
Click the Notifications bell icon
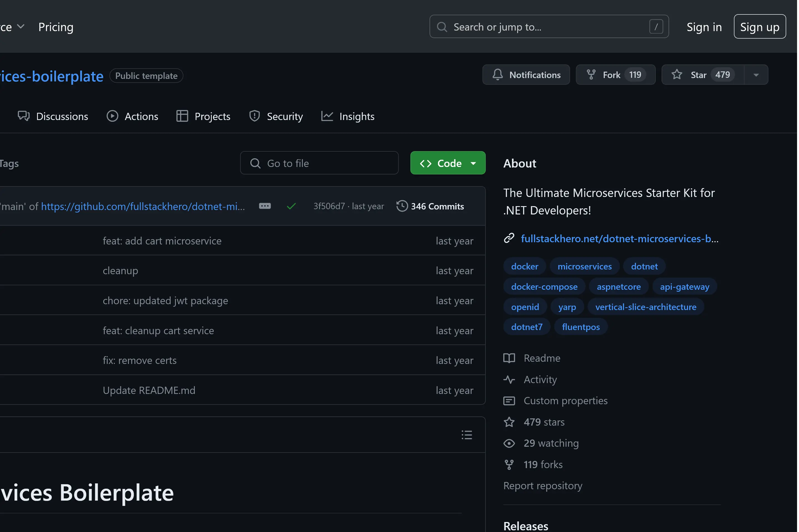coord(498,75)
